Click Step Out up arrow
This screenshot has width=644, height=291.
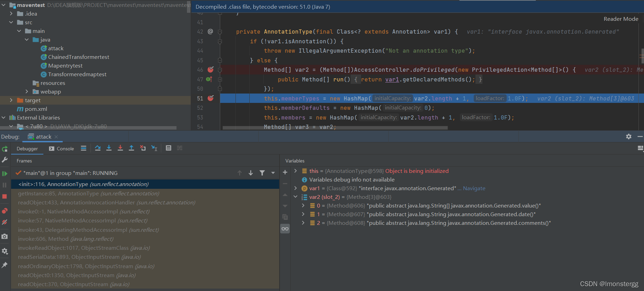click(x=131, y=148)
